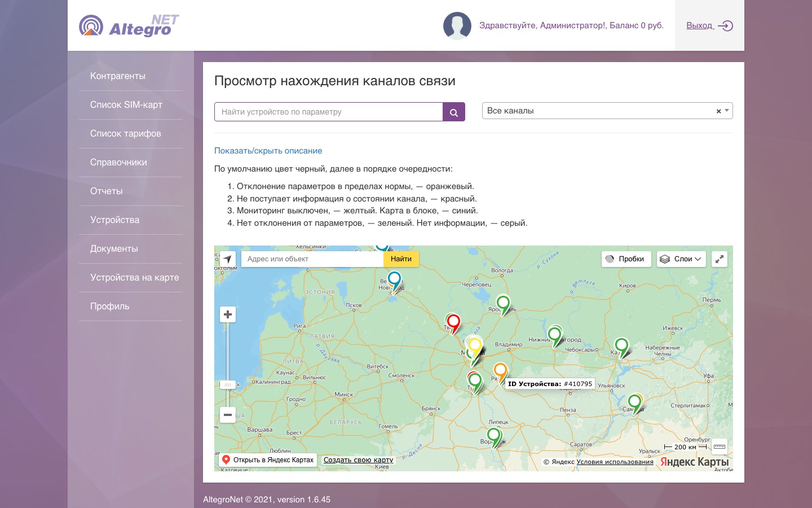Screen dimensions: 812x508
Task: Open 'Контрагенты' in the sidebar
Action: [x=118, y=76]
